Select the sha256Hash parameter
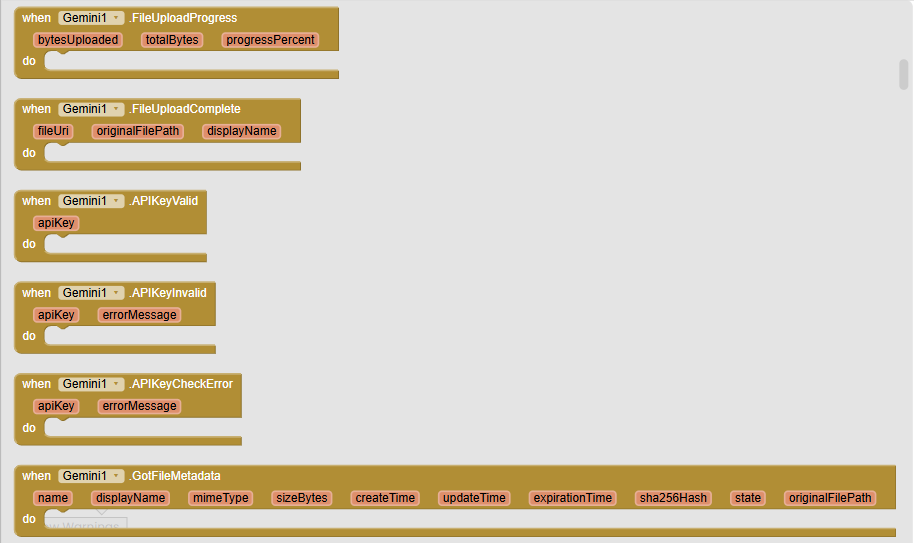 pos(673,498)
